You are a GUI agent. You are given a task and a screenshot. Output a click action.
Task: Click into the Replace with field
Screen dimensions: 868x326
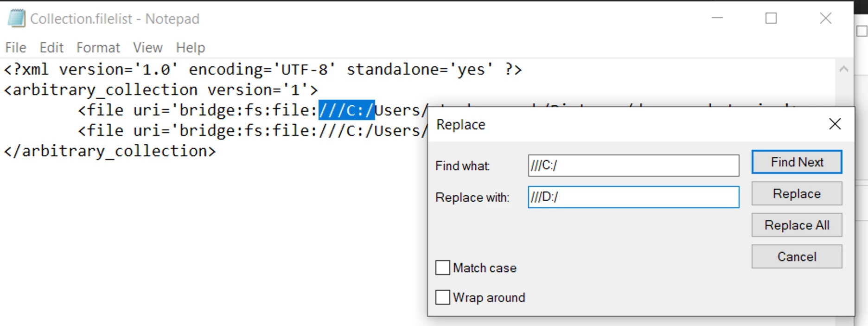pos(633,197)
